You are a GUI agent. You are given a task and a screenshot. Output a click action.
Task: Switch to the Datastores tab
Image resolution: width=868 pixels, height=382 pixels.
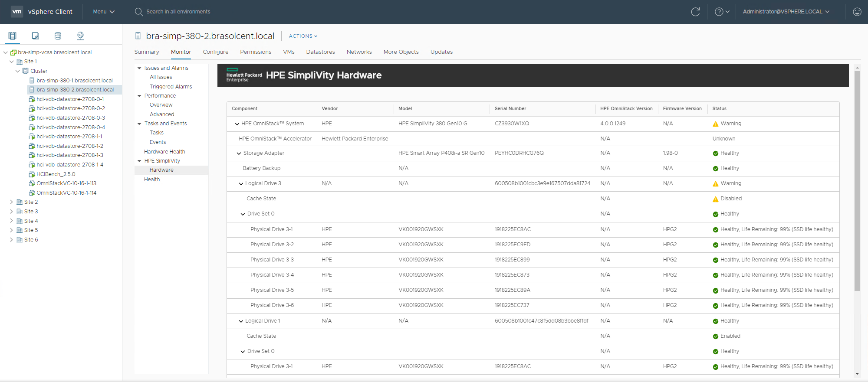pos(321,52)
